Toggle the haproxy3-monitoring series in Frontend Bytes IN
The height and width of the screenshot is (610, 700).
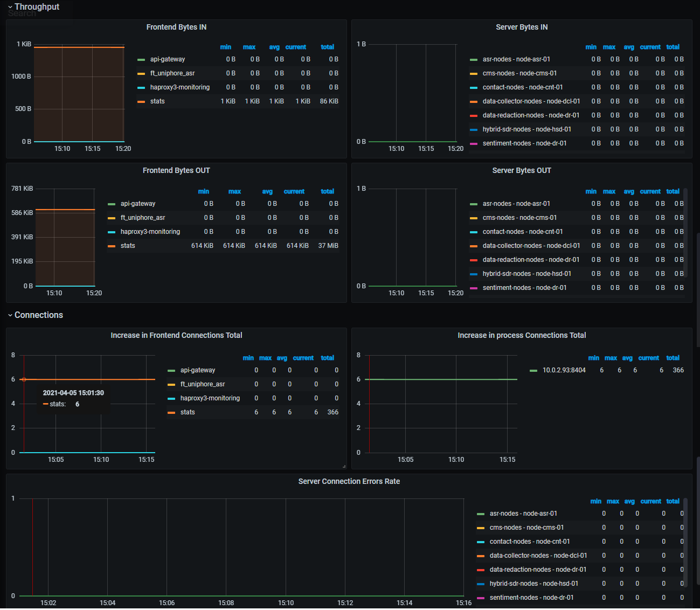[x=180, y=87]
